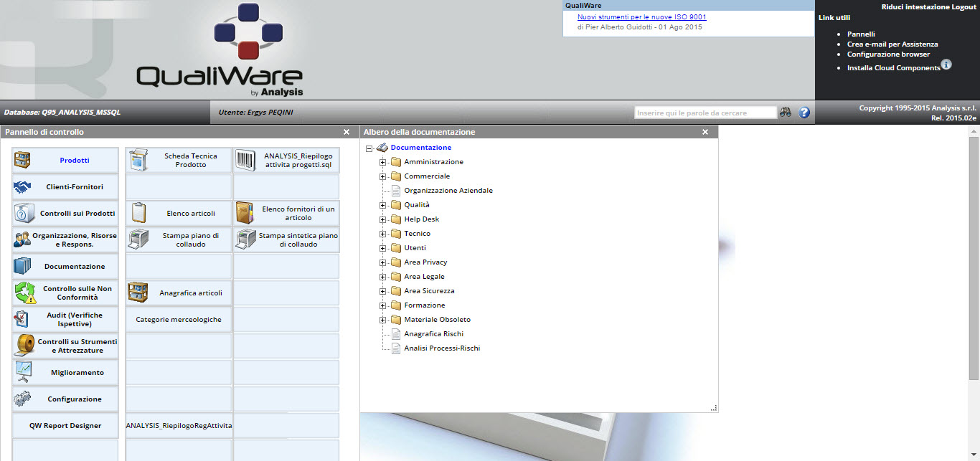Image resolution: width=980 pixels, height=461 pixels.
Task: Select the Controlli su Strumenti e Attrezzature icon
Action: (x=25, y=346)
